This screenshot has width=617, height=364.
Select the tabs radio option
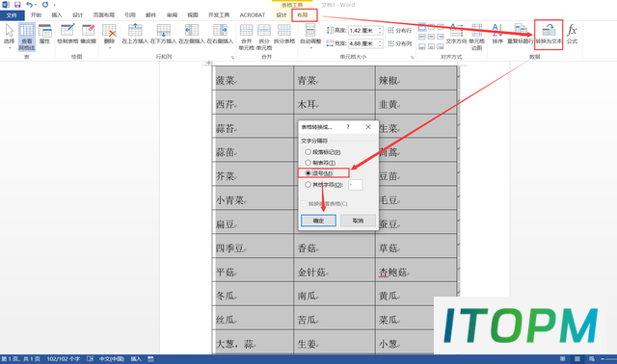coord(308,163)
